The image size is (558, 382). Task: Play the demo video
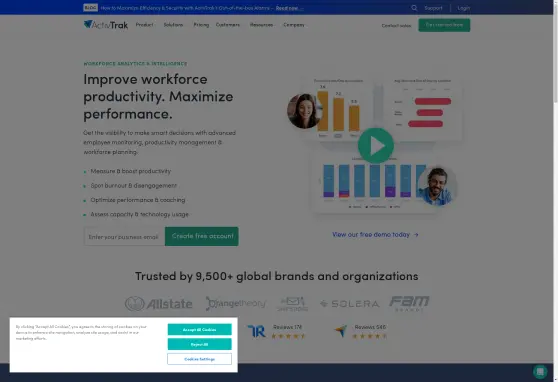tap(376, 145)
